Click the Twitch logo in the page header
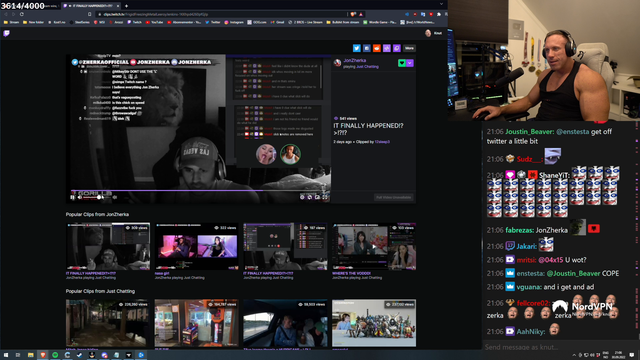The height and width of the screenshot is (360, 640). 7,33
